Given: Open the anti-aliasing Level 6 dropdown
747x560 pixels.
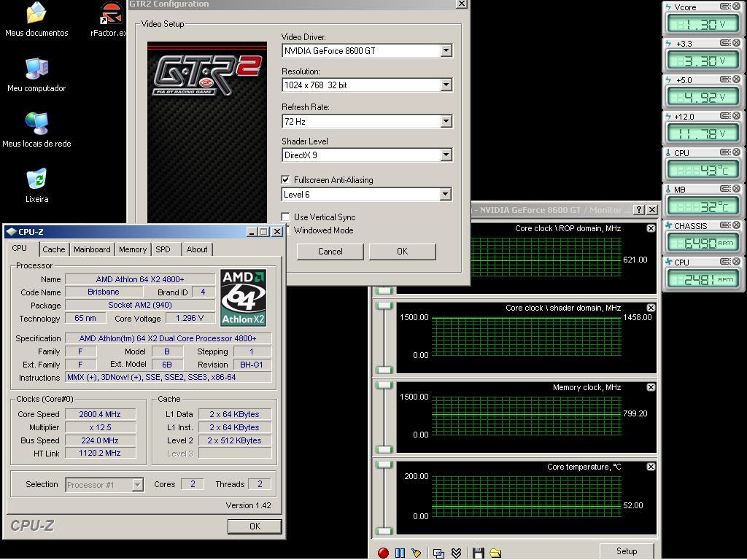Looking at the screenshot, I should pos(446,194).
